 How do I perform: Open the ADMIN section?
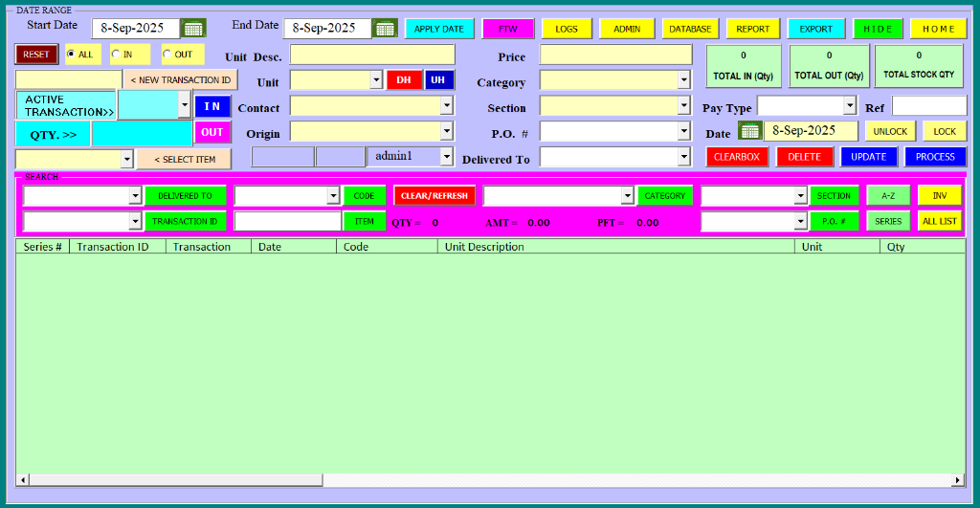627,29
